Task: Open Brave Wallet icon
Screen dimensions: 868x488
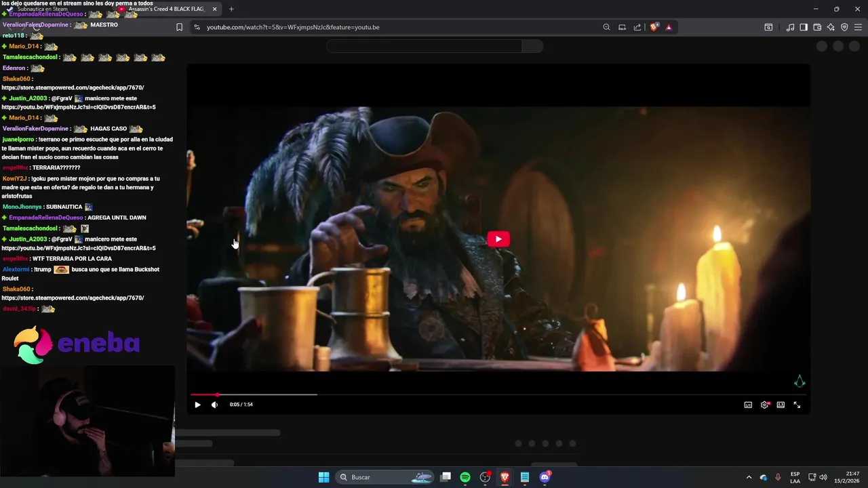Action: [817, 27]
